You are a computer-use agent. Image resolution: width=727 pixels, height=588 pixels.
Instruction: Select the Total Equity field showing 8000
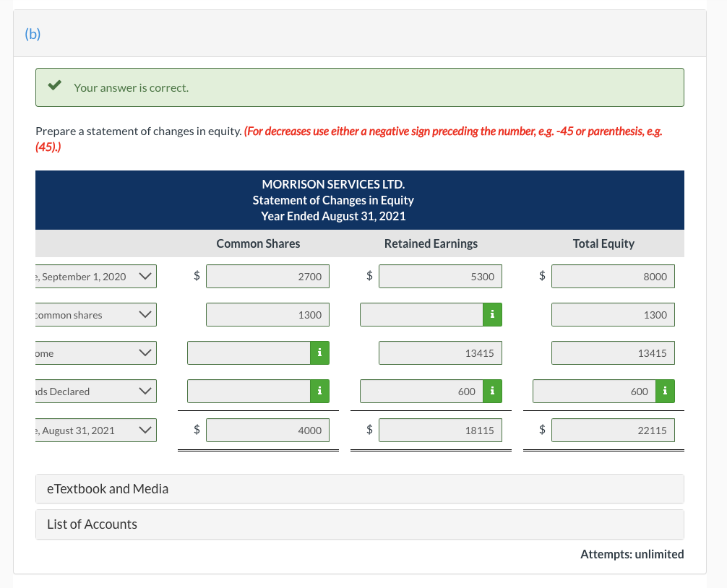click(612, 276)
